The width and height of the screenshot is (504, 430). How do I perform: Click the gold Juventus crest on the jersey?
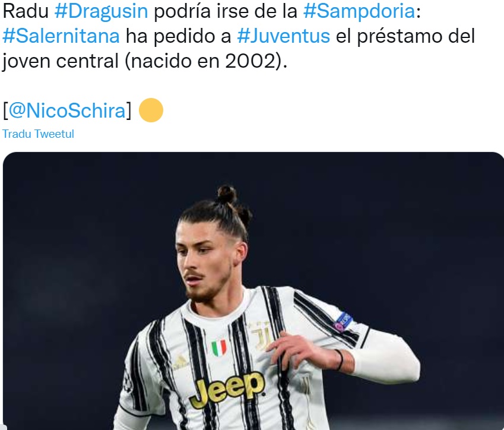[261, 334]
